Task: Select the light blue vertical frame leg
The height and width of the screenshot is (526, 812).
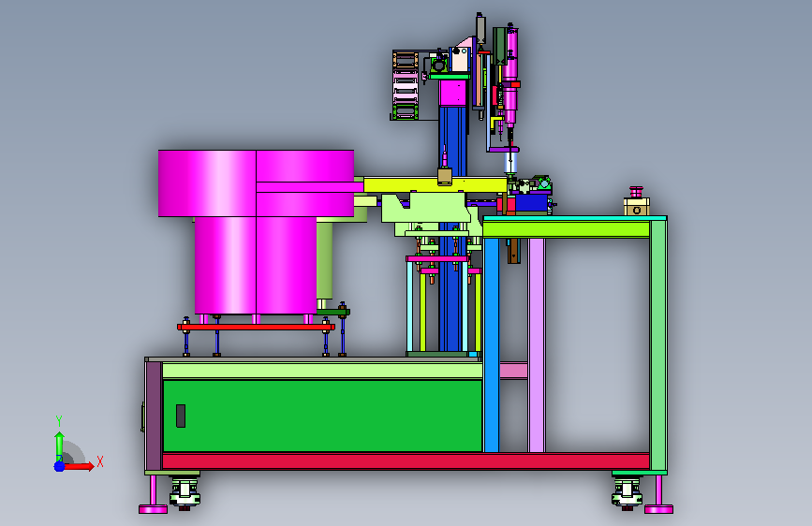Action: (492, 344)
